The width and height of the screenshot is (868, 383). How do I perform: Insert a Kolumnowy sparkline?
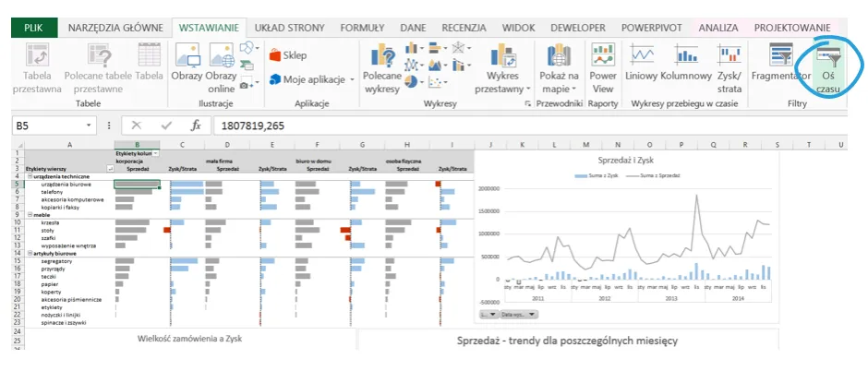(x=686, y=62)
